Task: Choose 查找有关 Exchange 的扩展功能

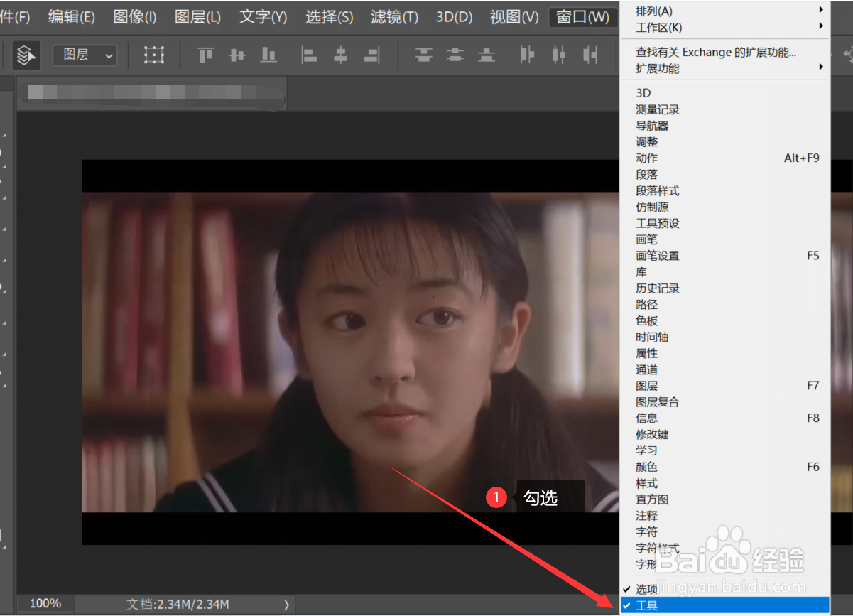Action: (724, 52)
